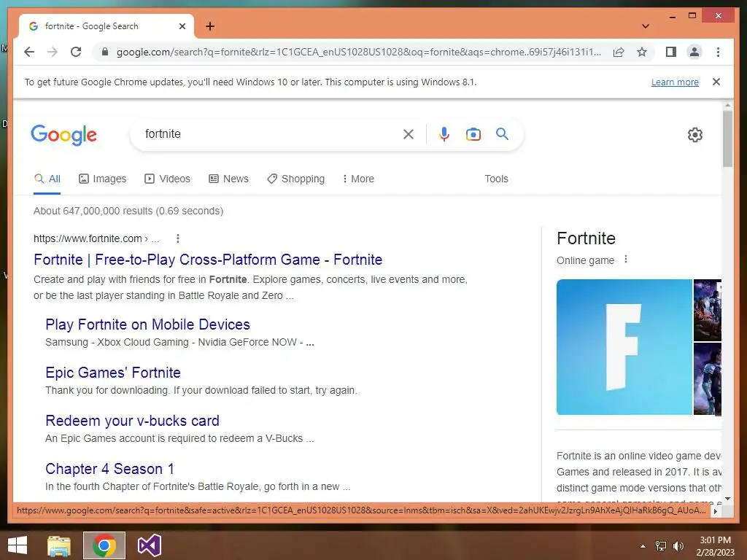
Task: Open network status tray icon
Action: (661, 546)
